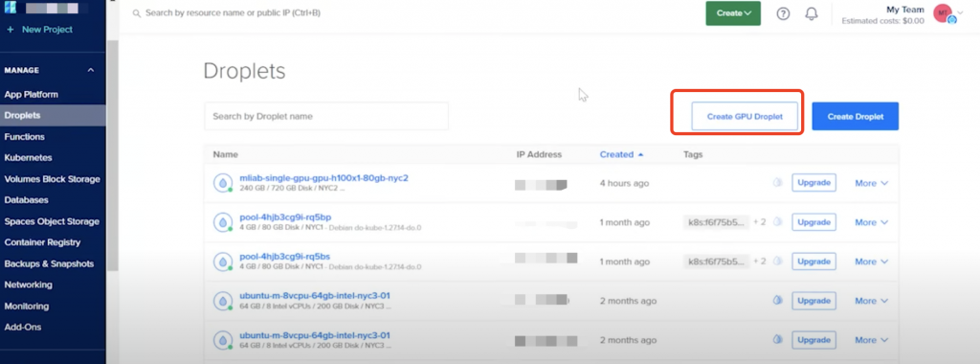980x364 pixels.
Task: Click the help question mark icon
Action: (x=783, y=13)
